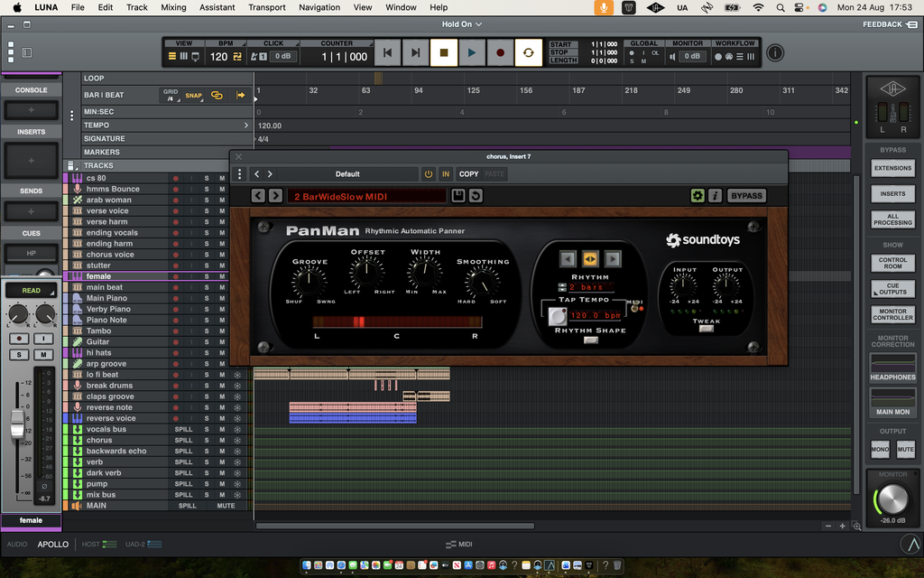Viewport: 924px width, 578px height.
Task: Toggle tempo sync icon next to BPM
Action: pyautogui.click(x=237, y=57)
